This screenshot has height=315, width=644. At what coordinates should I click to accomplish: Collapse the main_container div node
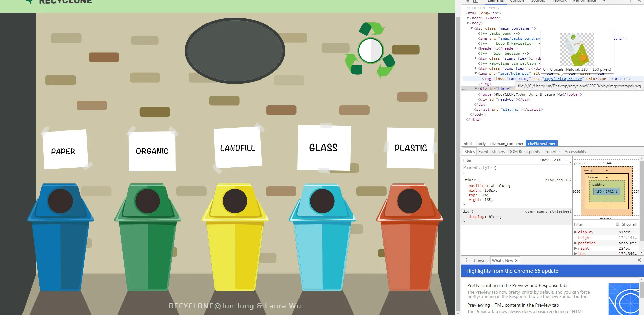click(472, 28)
